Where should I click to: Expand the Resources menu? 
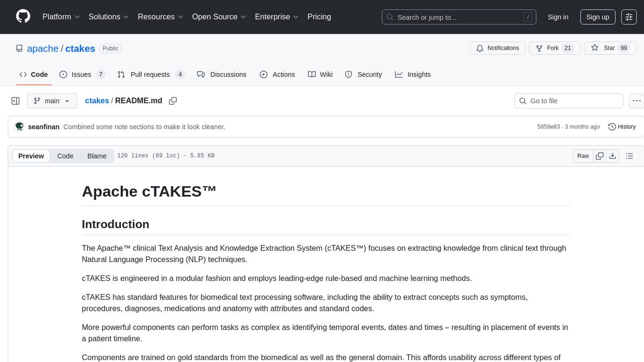[x=161, y=17]
